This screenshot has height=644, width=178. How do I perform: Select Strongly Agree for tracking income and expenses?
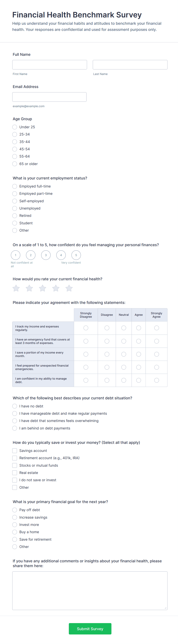click(157, 328)
